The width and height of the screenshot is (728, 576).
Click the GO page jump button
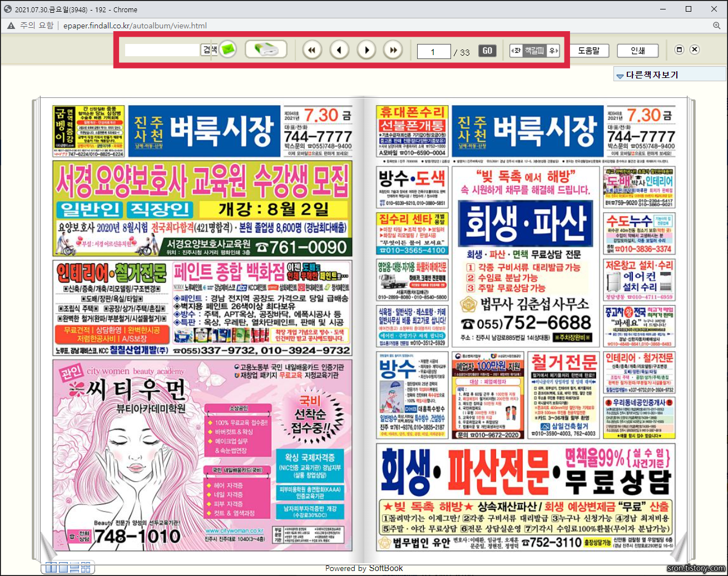[487, 51]
